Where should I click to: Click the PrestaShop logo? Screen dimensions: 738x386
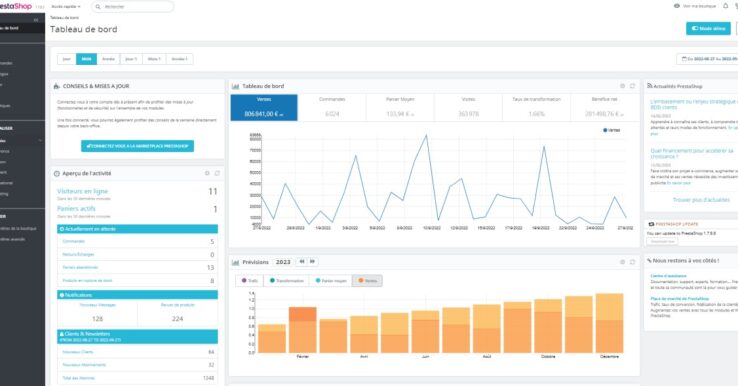(x=16, y=6)
